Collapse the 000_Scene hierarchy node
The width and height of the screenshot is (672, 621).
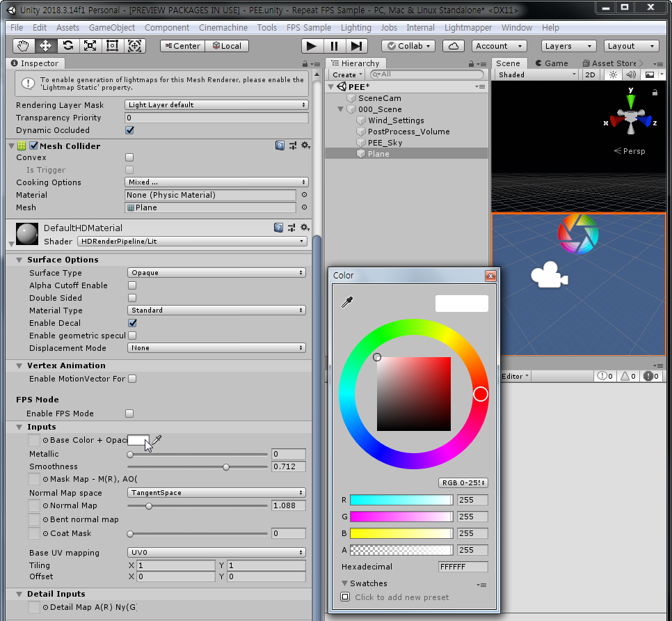pos(341,109)
